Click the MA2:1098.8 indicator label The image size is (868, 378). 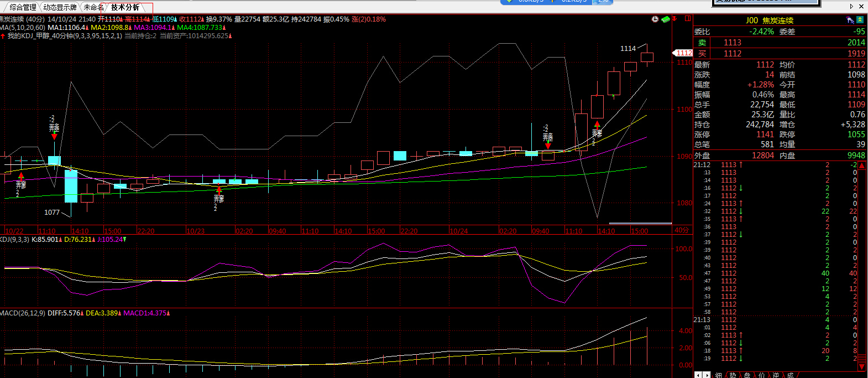pyautogui.click(x=110, y=28)
